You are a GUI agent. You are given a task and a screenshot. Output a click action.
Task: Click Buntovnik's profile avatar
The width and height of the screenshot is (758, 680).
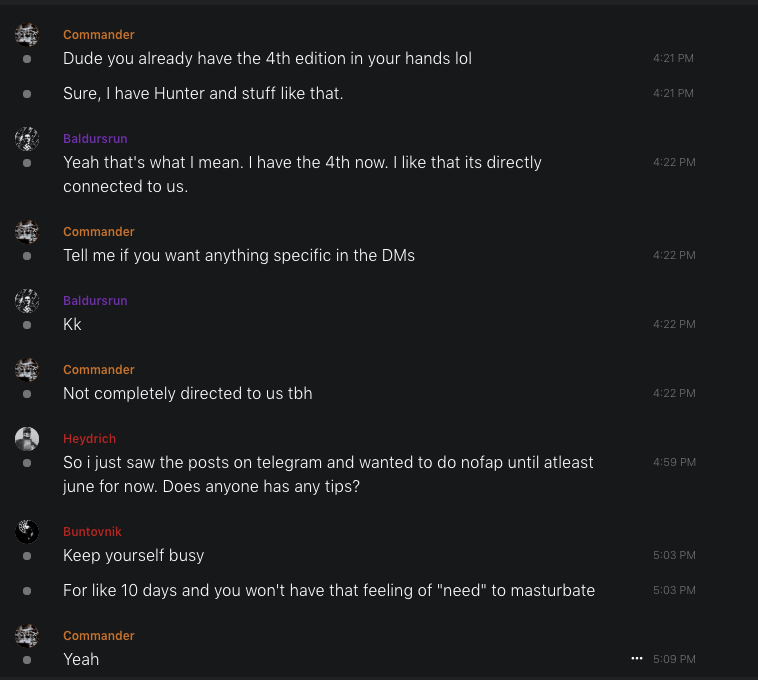[x=27, y=531]
